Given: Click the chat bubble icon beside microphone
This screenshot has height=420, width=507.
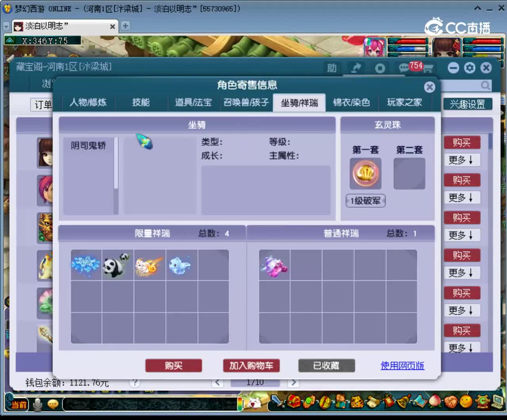Looking at the screenshot, I should 52,404.
